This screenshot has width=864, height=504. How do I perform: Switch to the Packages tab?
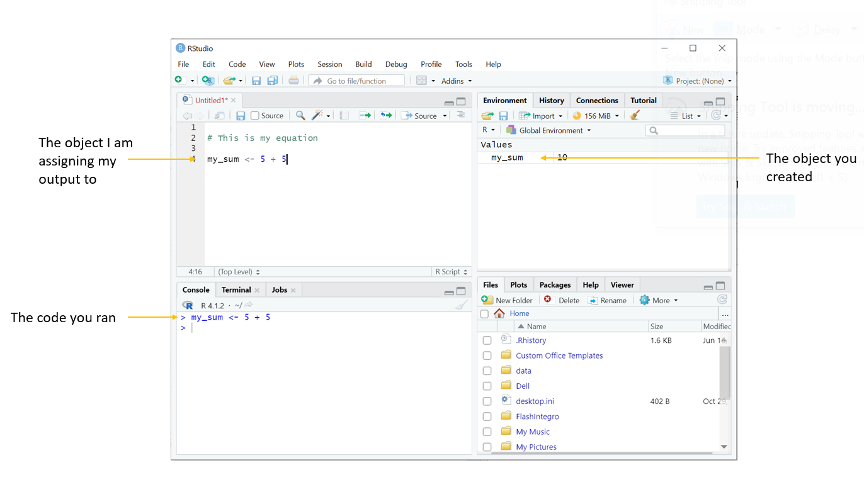click(x=555, y=285)
